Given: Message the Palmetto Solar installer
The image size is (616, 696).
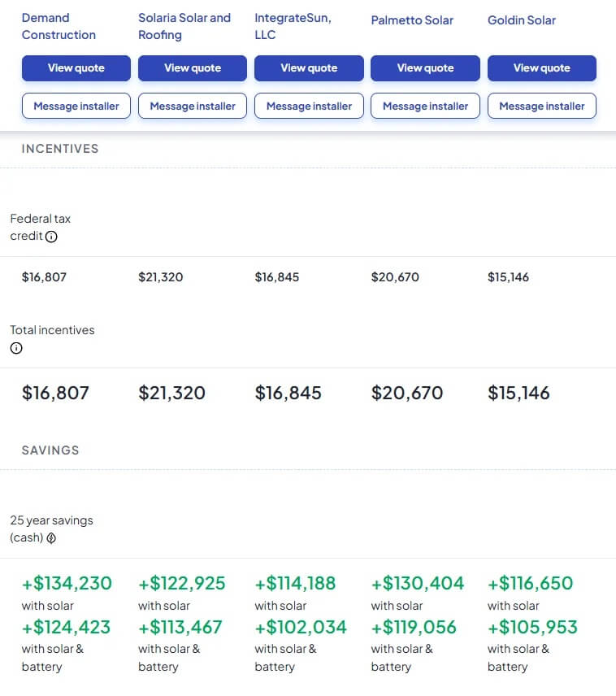Looking at the screenshot, I should [x=425, y=106].
